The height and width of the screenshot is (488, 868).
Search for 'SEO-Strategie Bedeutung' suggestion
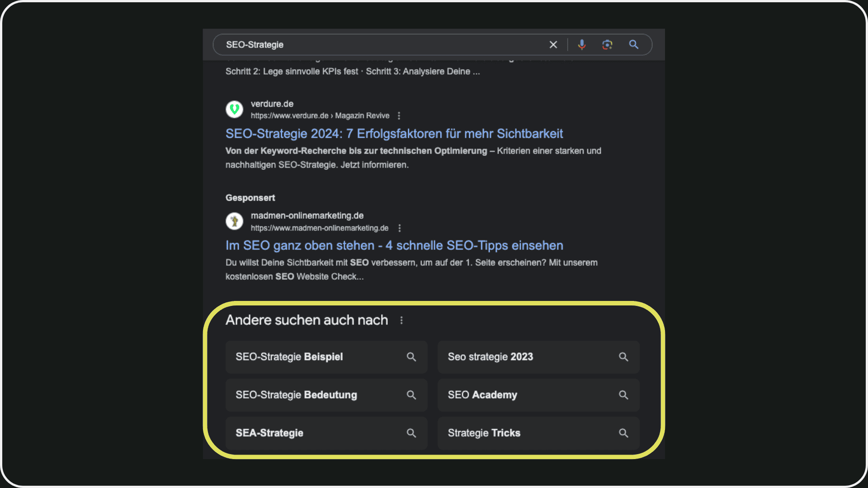click(x=326, y=395)
